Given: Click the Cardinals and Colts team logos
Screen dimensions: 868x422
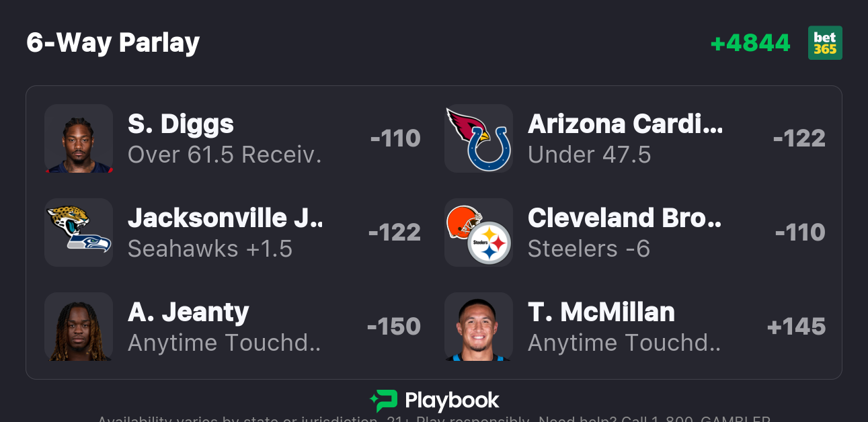Looking at the screenshot, I should [x=479, y=138].
